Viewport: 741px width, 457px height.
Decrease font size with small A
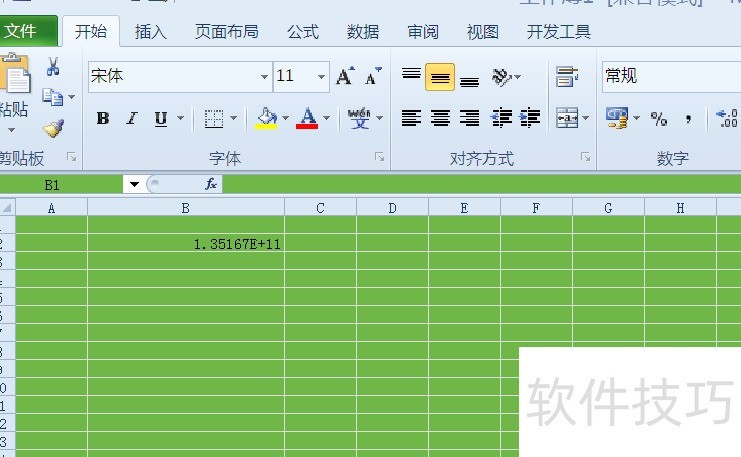(x=373, y=76)
